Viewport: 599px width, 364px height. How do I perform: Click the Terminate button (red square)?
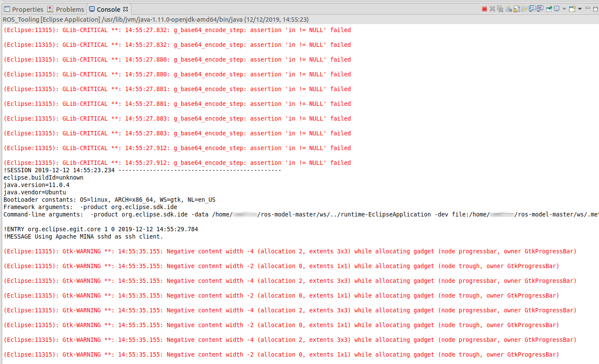tap(484, 8)
